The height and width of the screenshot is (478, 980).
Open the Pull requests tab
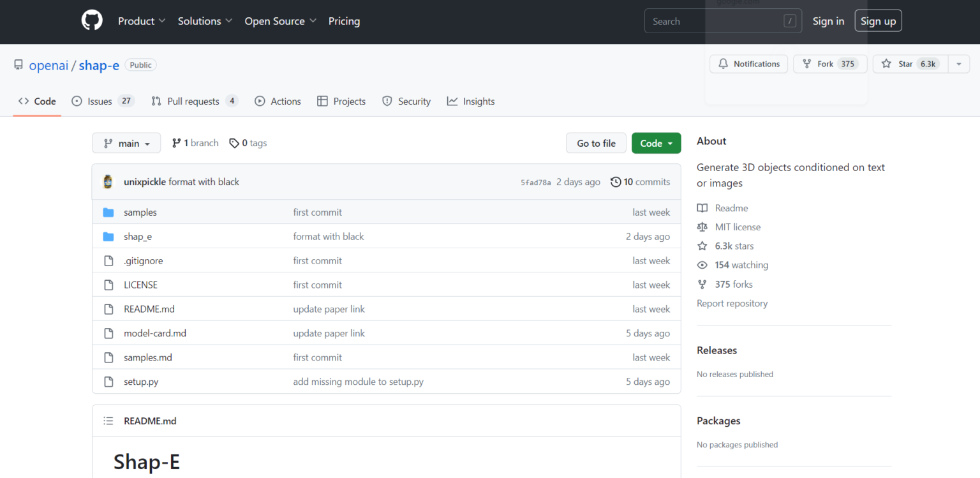[194, 101]
